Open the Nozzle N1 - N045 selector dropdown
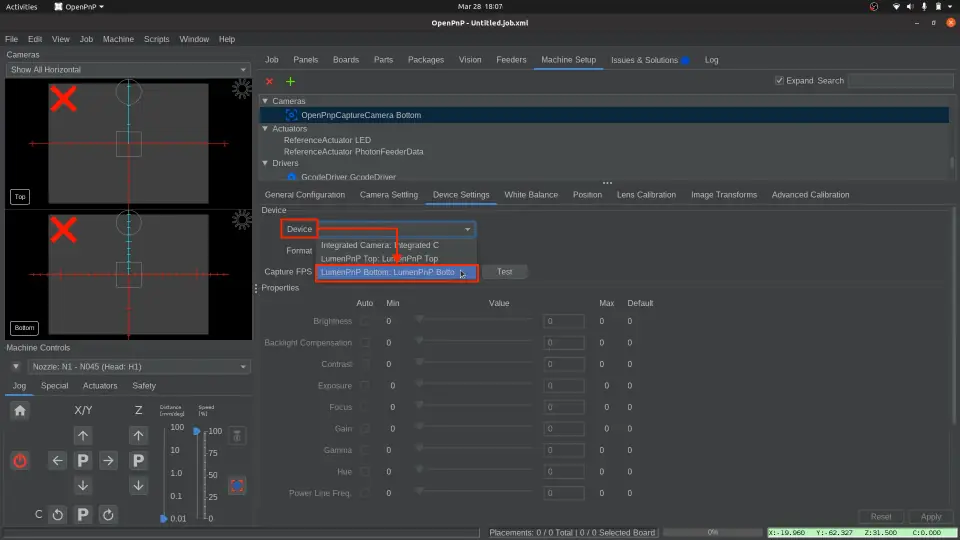Screen dimensions: 960x540 click(138, 367)
